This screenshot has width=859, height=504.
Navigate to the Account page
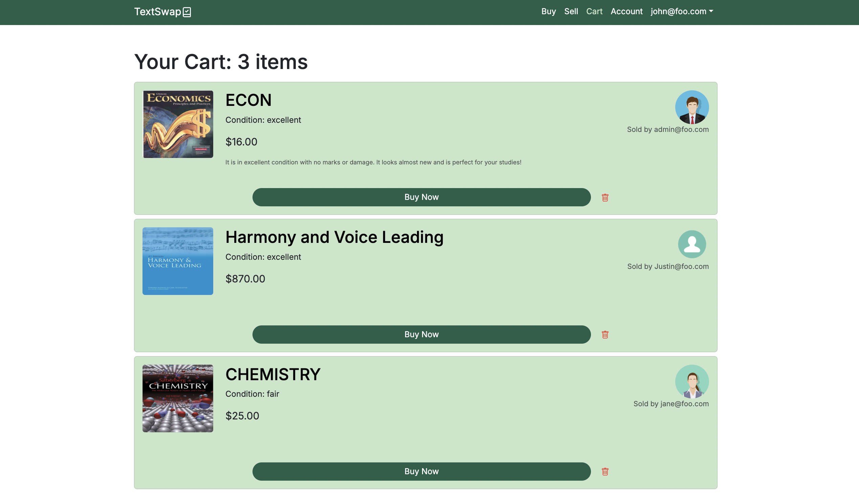click(626, 12)
